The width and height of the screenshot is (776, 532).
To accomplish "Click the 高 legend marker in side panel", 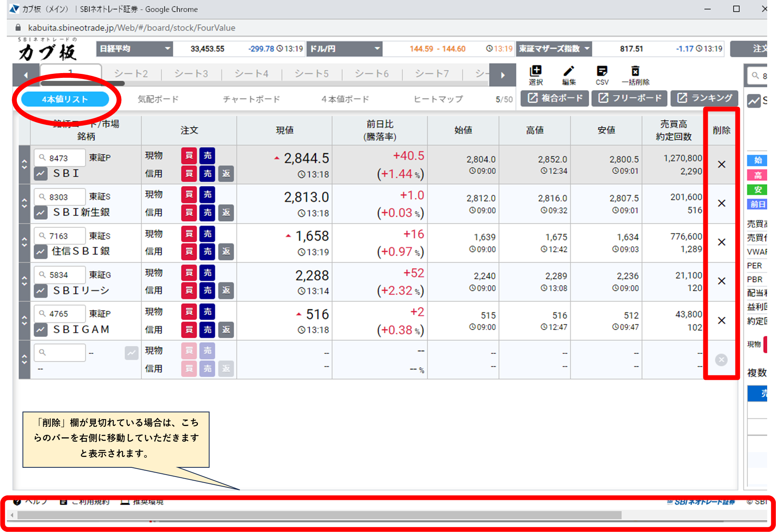I will click(x=757, y=175).
